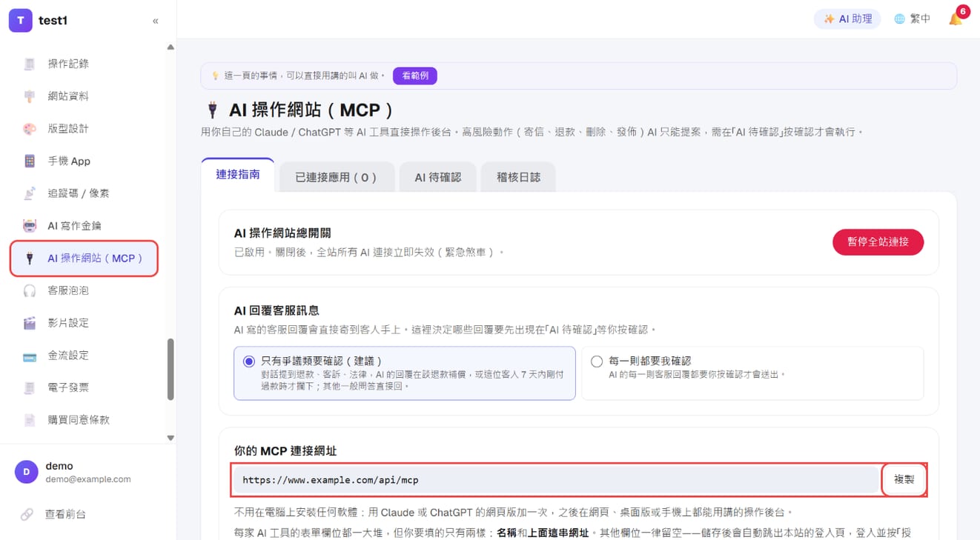This screenshot has width=980, height=540.
Task: Click the AI 回覆客服訊息 heading
Action: point(277,310)
